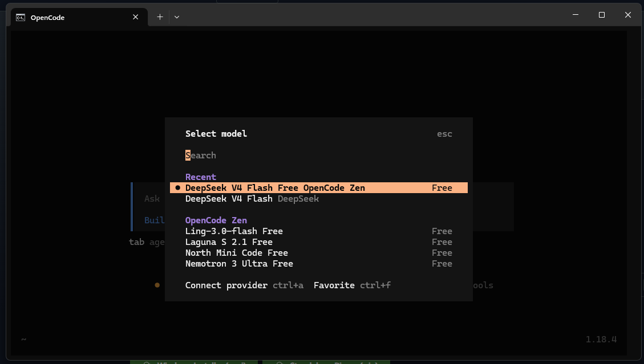This screenshot has height=364, width=644.
Task: Focus the Search model field
Action: pos(318,155)
